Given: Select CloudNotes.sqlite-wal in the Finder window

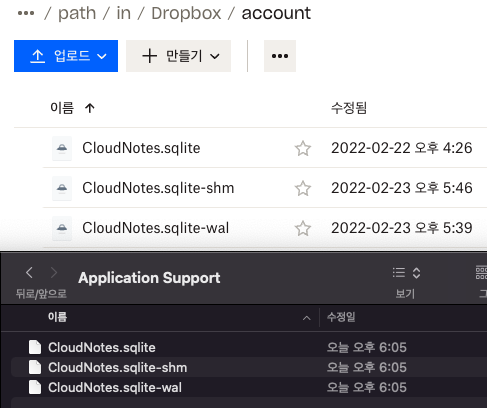Looking at the screenshot, I should coord(115,387).
